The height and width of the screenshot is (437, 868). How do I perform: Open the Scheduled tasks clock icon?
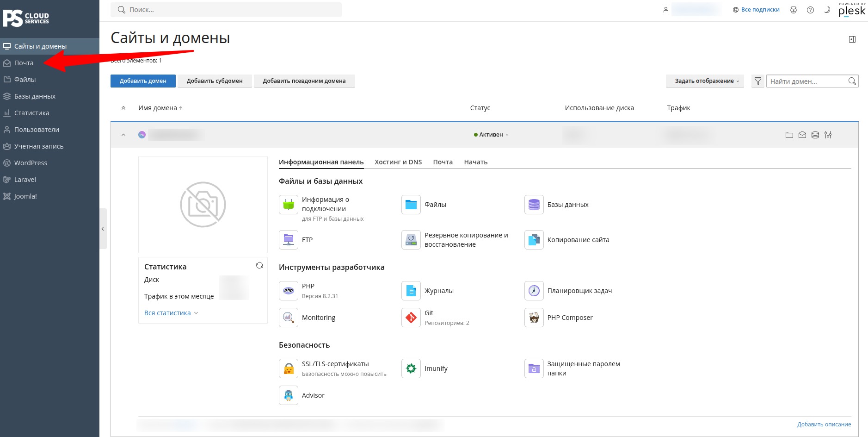(534, 291)
